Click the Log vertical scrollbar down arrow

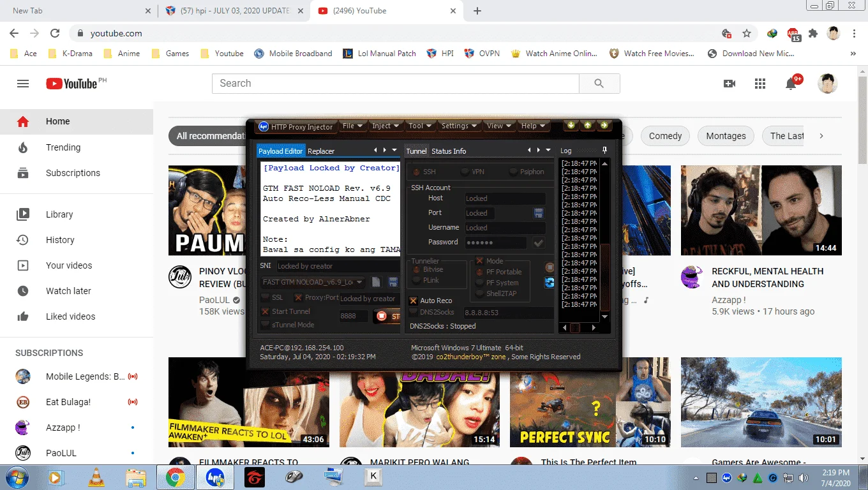pos(605,316)
